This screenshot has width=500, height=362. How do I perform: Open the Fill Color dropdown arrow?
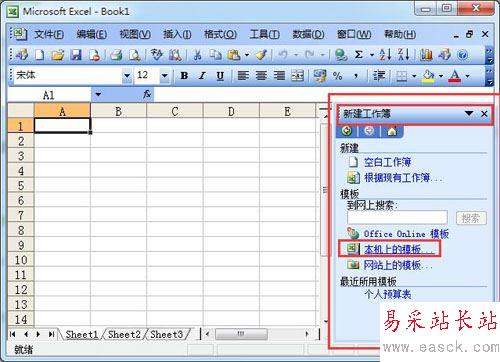441,76
